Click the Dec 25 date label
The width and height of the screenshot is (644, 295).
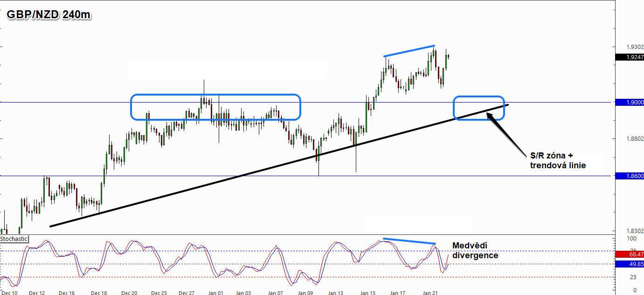159,293
